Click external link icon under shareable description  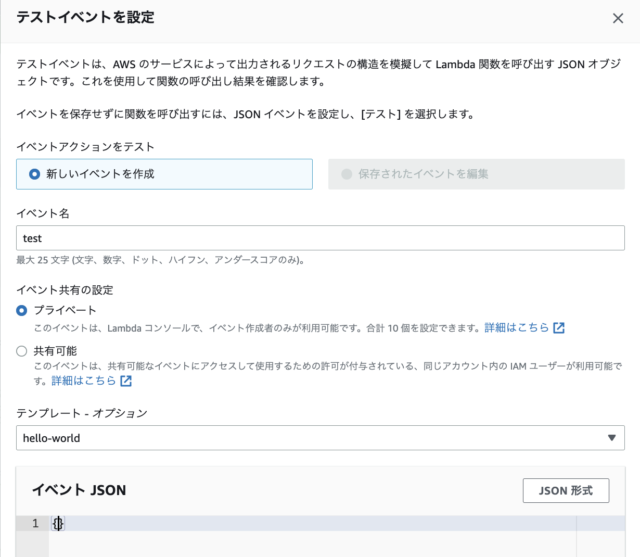coord(126,381)
